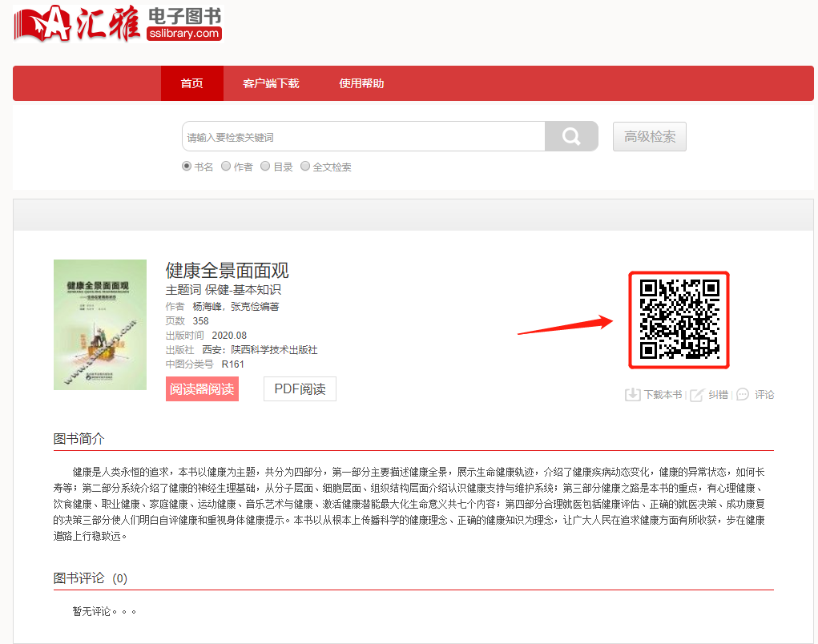Open the 使用帮助 menu item
The height and width of the screenshot is (644, 818).
(361, 83)
